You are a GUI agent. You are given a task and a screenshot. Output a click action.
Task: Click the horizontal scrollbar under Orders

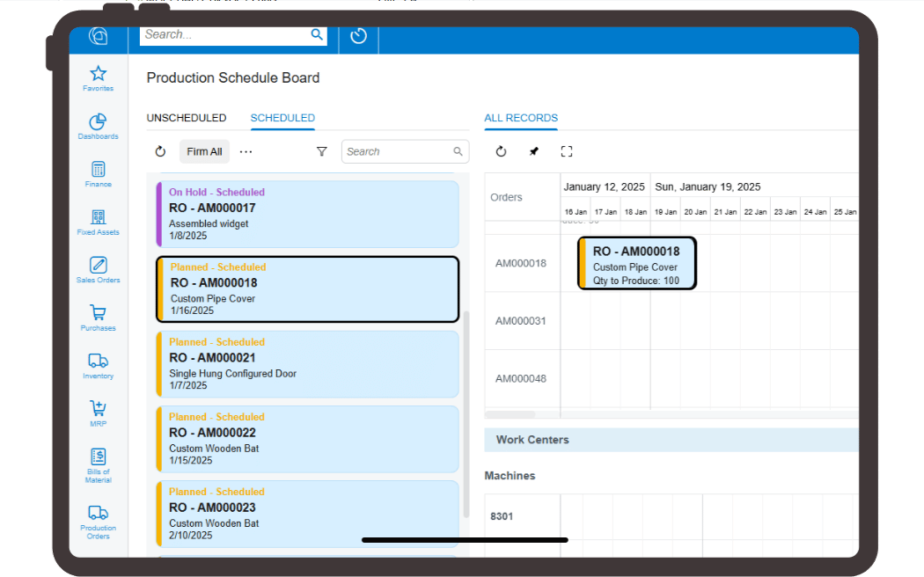tap(510, 414)
